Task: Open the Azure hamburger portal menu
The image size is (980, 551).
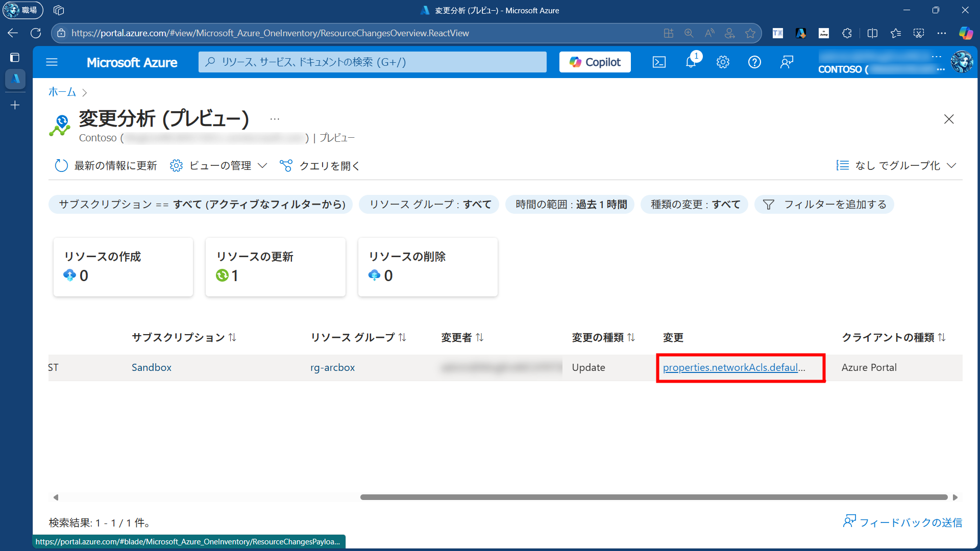Action: (52, 62)
